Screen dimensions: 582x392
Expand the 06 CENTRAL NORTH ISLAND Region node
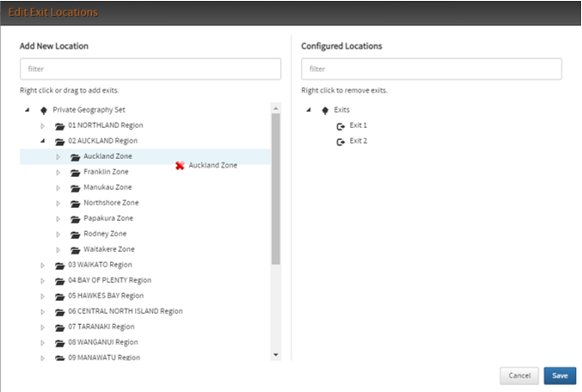click(x=42, y=312)
